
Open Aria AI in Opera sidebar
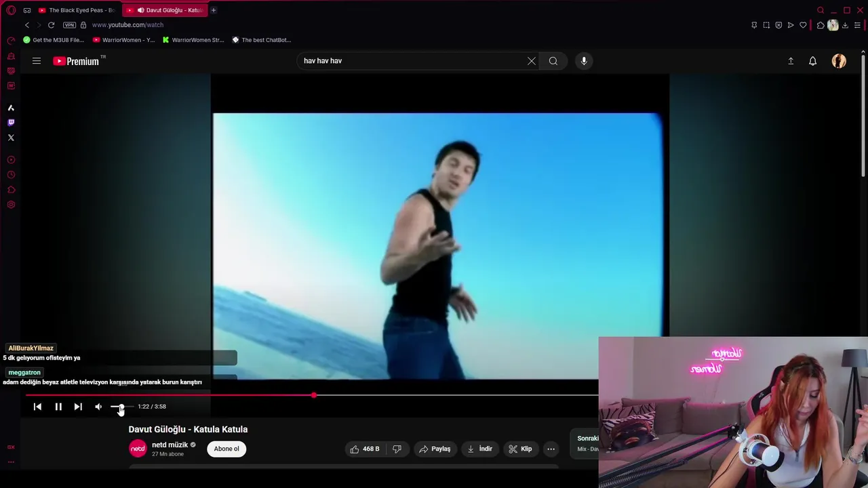click(11, 108)
